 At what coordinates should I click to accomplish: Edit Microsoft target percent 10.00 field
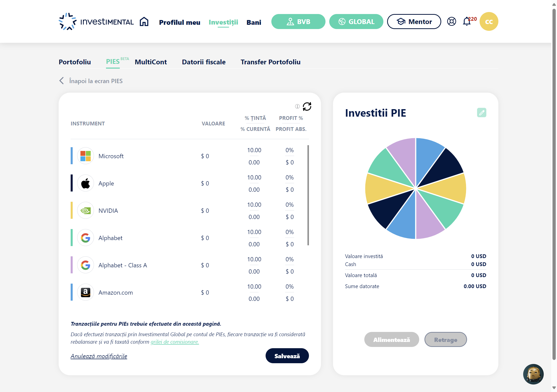click(x=254, y=150)
